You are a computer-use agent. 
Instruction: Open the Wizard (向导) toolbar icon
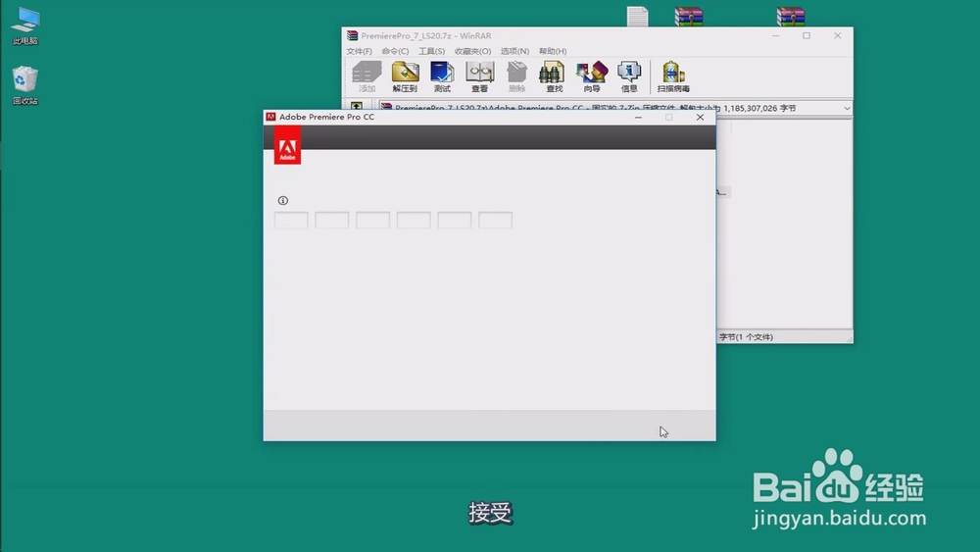592,76
